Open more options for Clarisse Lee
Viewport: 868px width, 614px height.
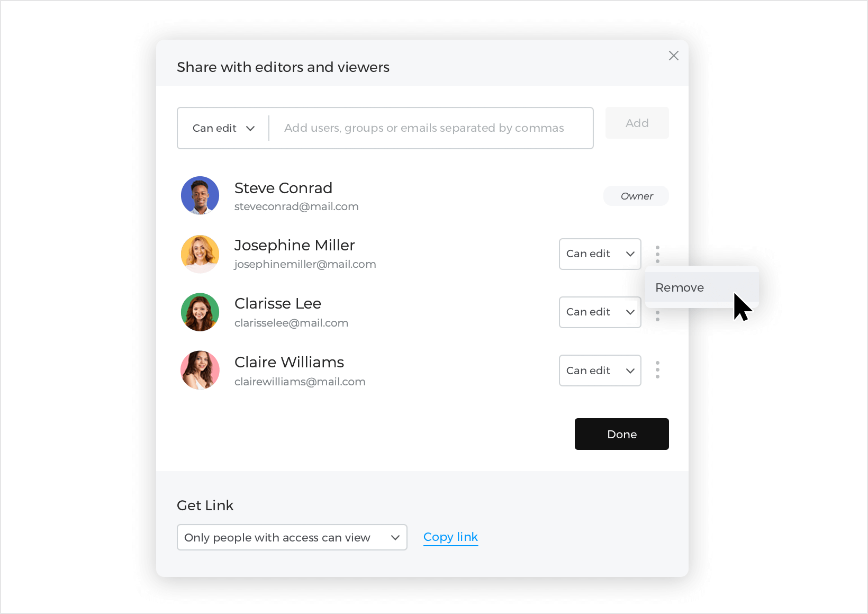click(x=657, y=315)
